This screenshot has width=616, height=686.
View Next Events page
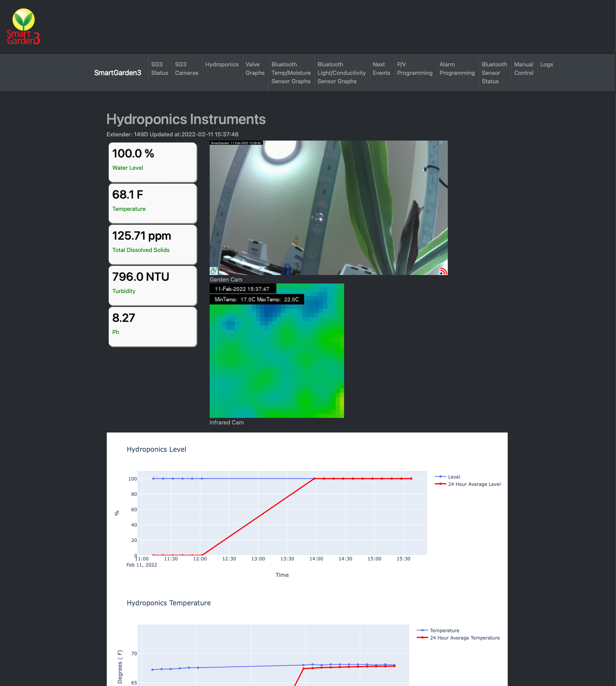(x=381, y=69)
